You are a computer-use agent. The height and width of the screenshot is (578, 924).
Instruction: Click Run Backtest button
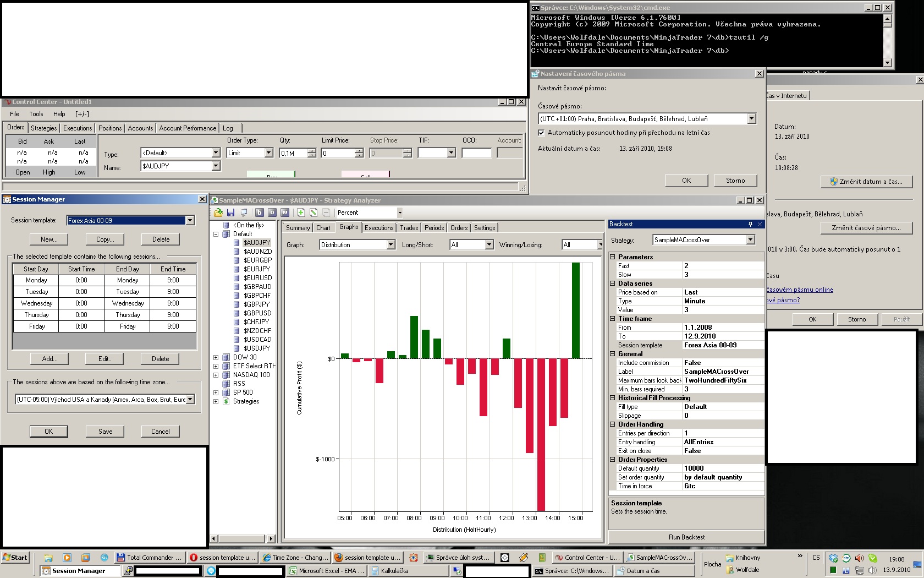tap(686, 537)
